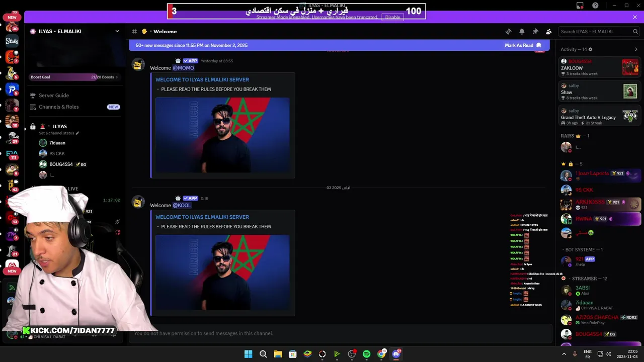The height and width of the screenshot is (362, 644).
Task: Dismiss the Streamer Mode banner
Action: click(x=635, y=17)
